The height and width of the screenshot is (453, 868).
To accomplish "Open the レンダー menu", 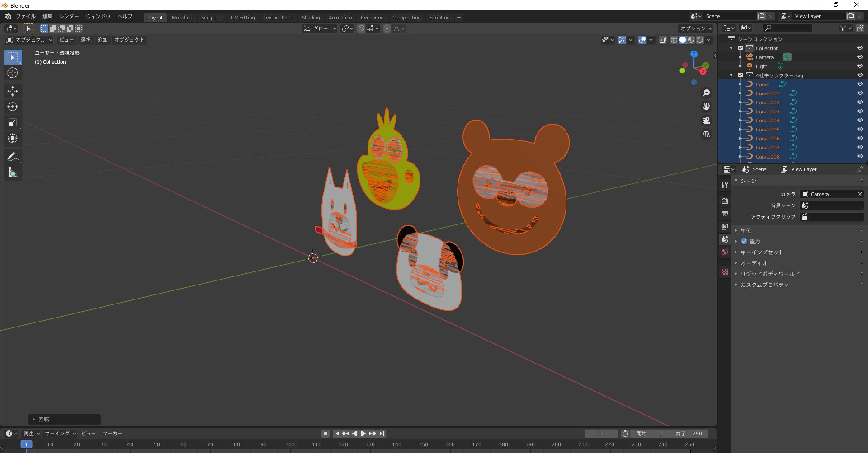I will coord(69,16).
